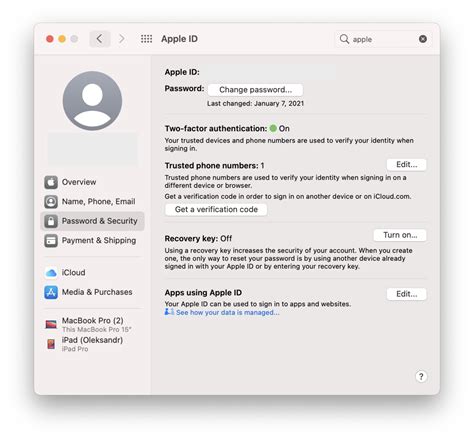Click the Media & Purchases App Store icon
The width and height of the screenshot is (474, 440).
click(x=51, y=292)
